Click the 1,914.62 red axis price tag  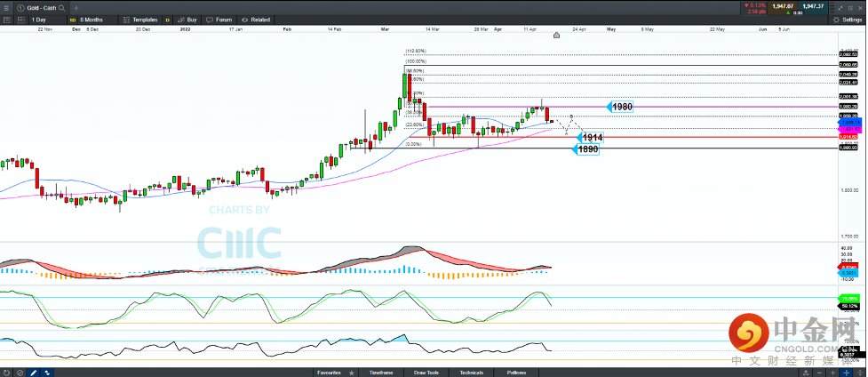[848, 136]
